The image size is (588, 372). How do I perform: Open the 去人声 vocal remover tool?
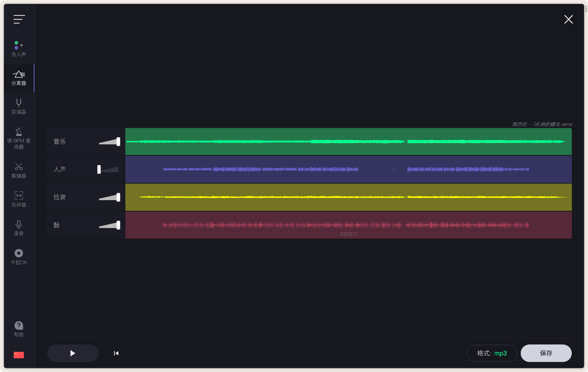19,48
